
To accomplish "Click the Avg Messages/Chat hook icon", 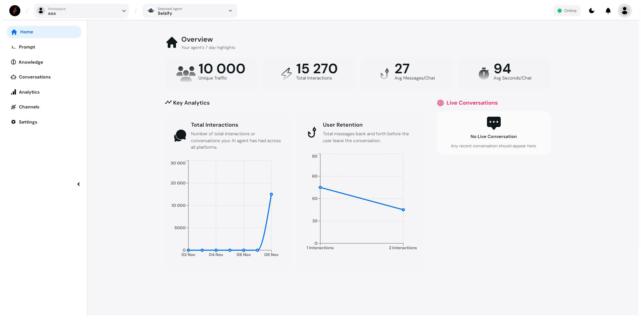I will (385, 73).
